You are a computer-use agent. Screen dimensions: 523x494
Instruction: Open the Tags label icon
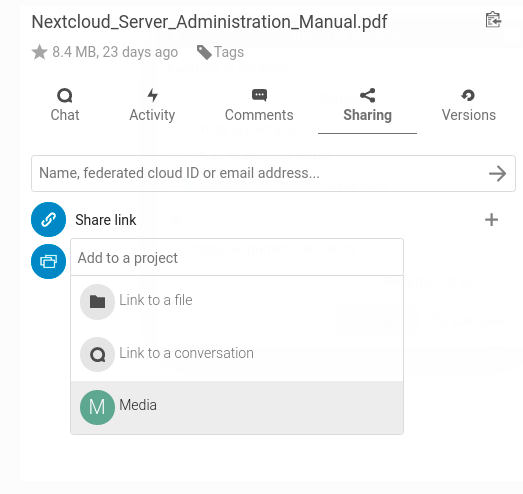(204, 52)
